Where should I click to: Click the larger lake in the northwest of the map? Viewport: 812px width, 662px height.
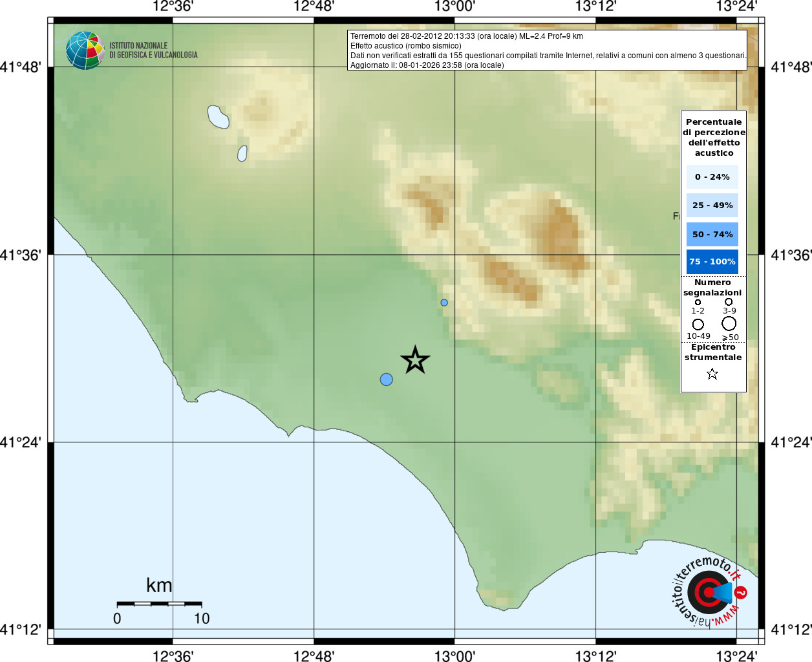coord(218,117)
